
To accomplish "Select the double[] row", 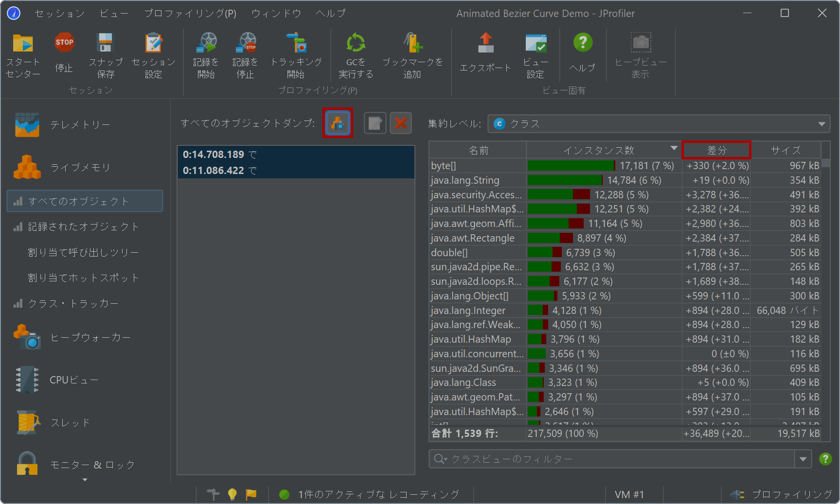I will pyautogui.click(x=625, y=253).
